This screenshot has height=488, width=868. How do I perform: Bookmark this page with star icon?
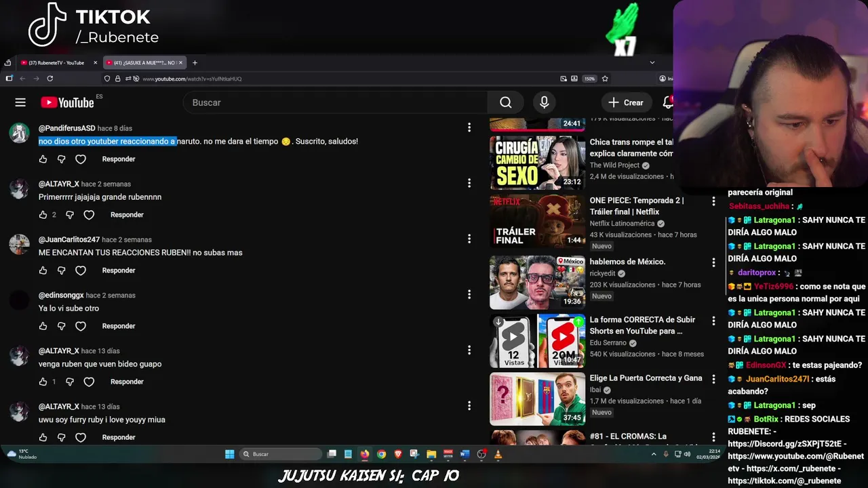605,79
